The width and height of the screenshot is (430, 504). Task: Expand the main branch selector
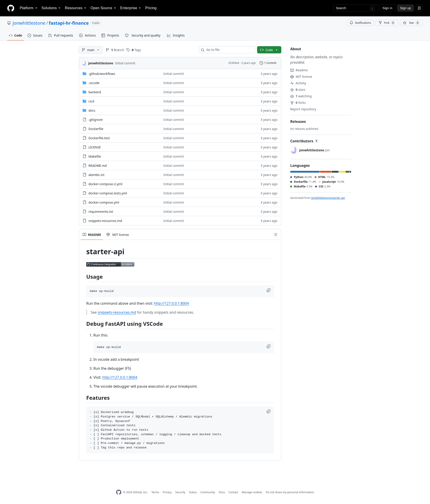(91, 50)
